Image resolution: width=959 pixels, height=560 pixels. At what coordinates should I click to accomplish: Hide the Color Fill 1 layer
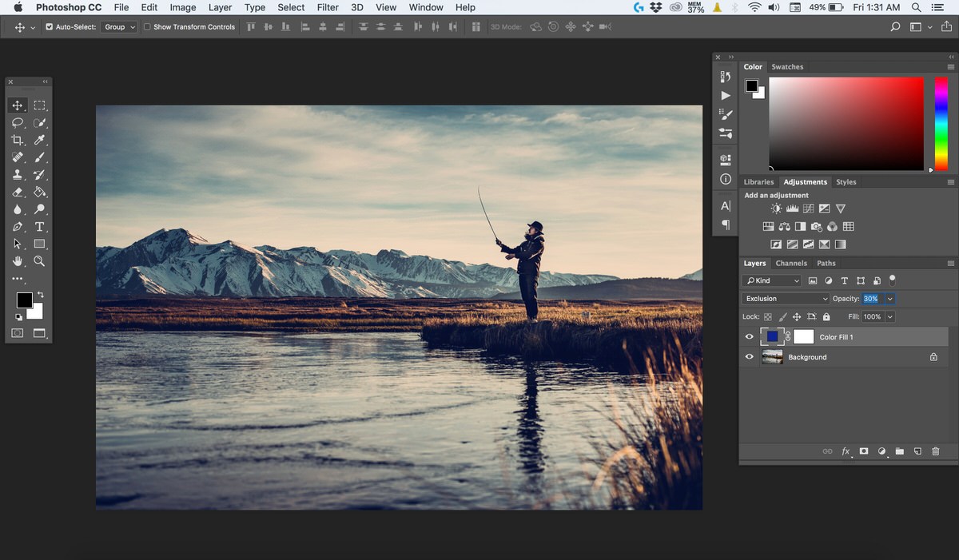click(749, 337)
